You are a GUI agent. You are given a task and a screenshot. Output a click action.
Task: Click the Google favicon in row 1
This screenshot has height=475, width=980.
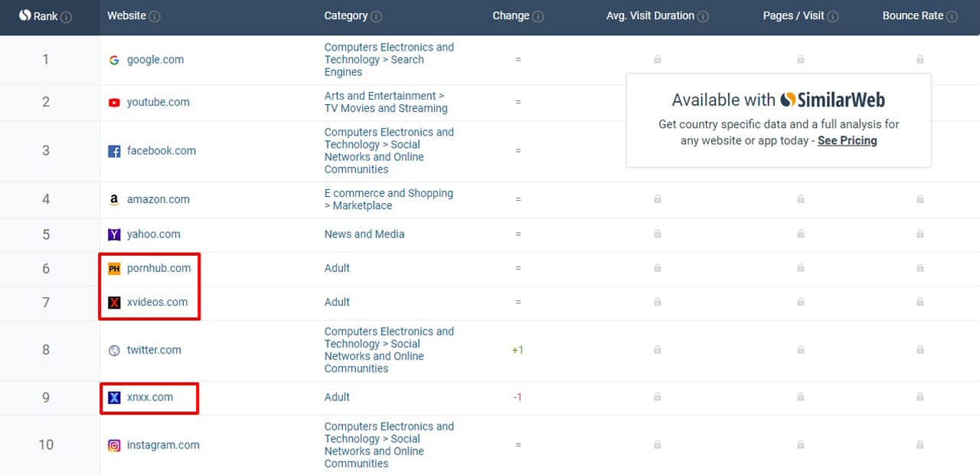point(114,60)
